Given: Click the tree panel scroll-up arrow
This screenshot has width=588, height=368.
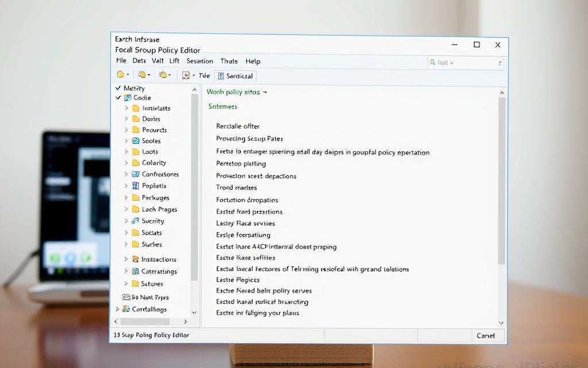Looking at the screenshot, I should 194,90.
